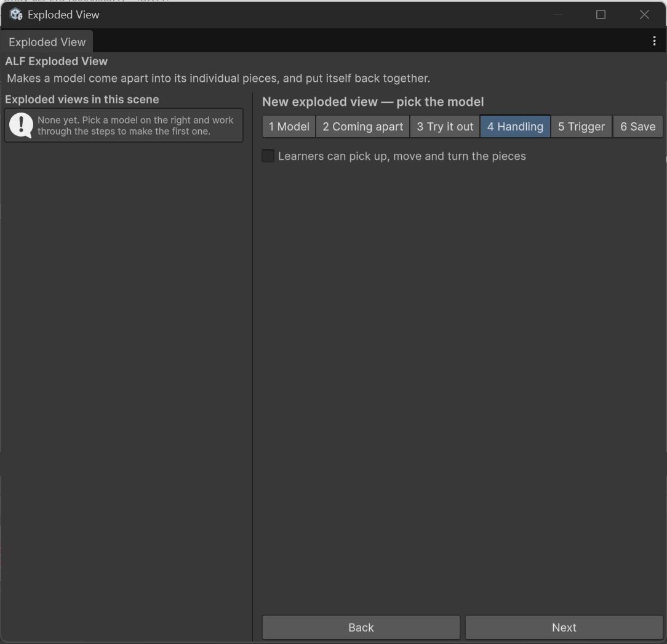Click the Unity icon in the title bar
This screenshot has height=644, width=667.
[16, 15]
